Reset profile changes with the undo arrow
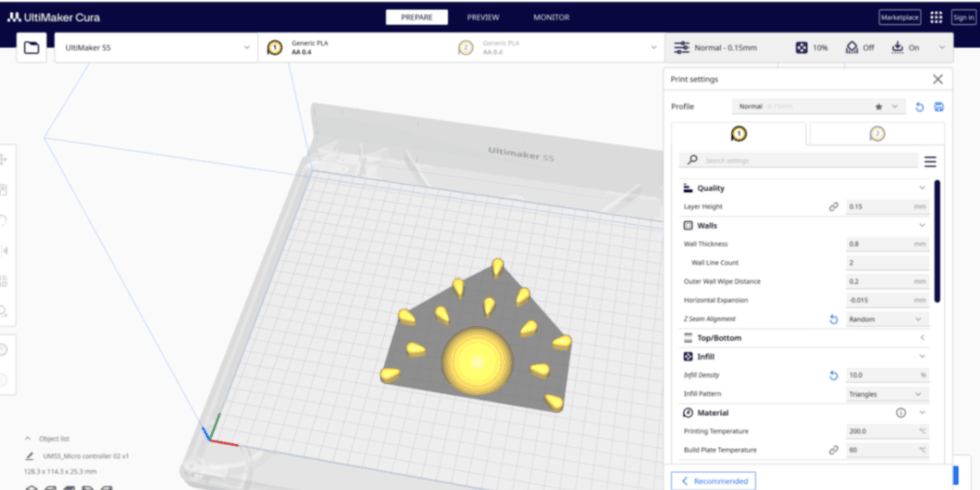980x490 pixels. (x=919, y=107)
